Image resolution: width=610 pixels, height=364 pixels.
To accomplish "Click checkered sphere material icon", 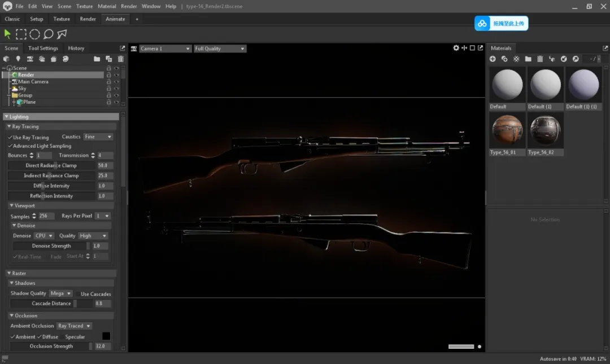I will (x=516, y=59).
